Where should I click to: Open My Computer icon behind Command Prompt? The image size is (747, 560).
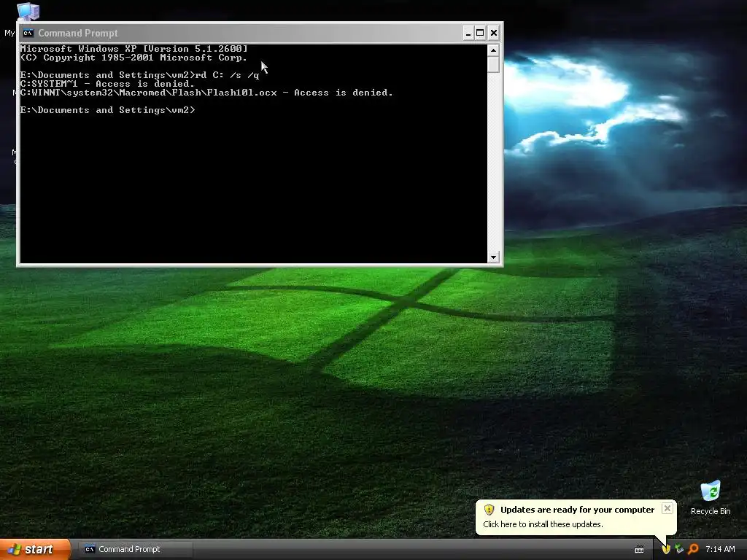coord(28,10)
